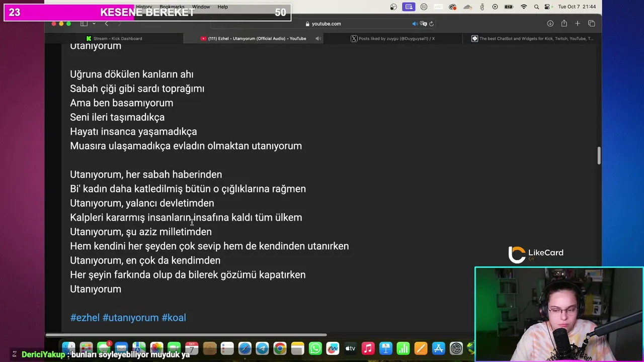
Task: Click lyric 'Utanıyorum, her sabah haberinden'
Action: (146, 174)
